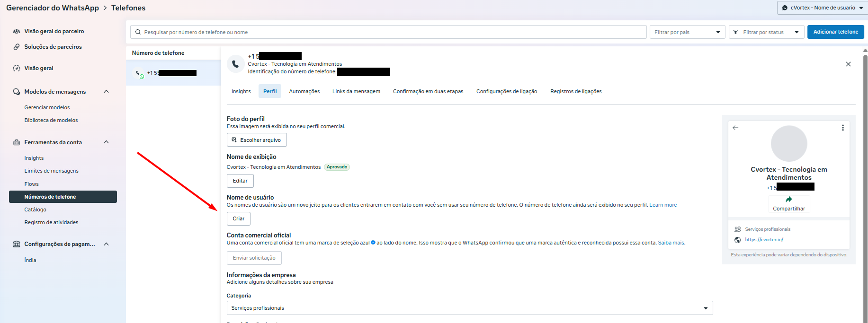Screen dimensions: 868x323
Task: Click the phone number search field
Action: coord(388,32)
